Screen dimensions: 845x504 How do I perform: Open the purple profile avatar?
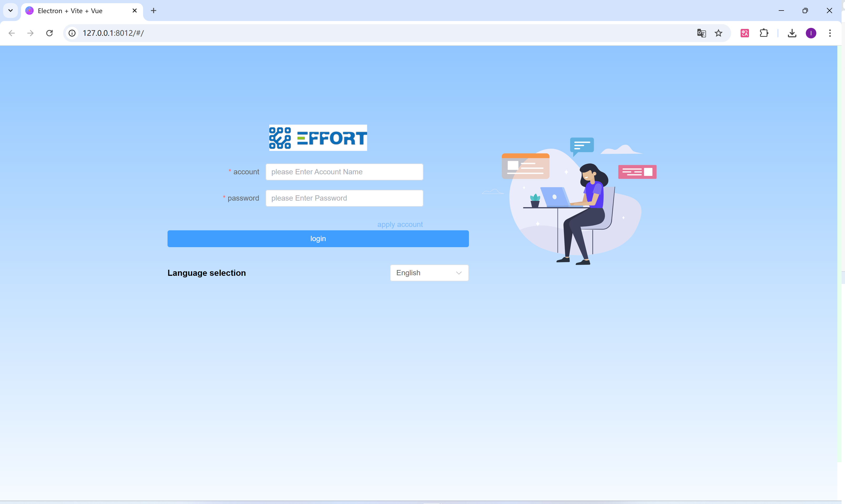[x=811, y=33]
